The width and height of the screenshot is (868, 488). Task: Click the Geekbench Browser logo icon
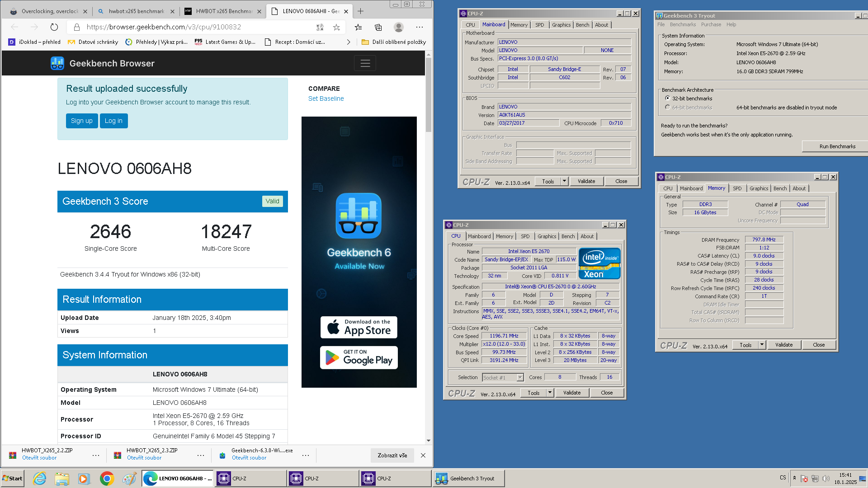click(57, 63)
